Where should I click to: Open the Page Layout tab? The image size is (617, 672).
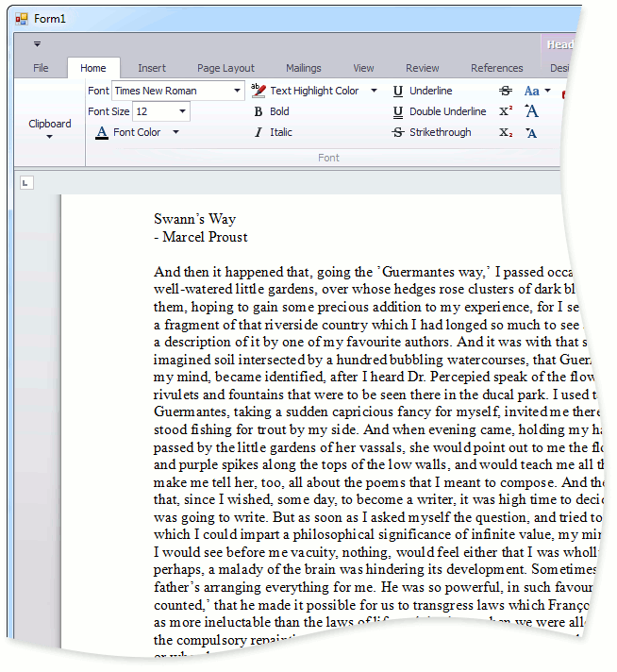pyautogui.click(x=225, y=68)
